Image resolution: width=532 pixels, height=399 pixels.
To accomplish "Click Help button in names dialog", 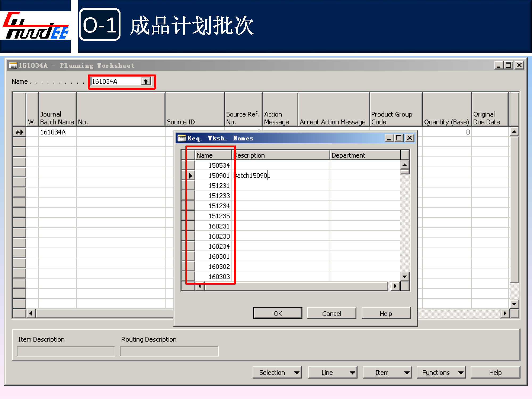I will click(x=385, y=313).
